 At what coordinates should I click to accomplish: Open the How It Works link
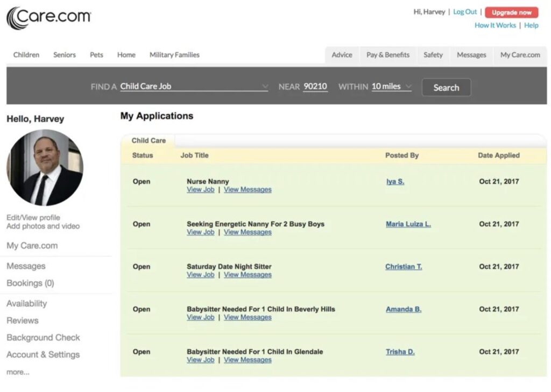[x=495, y=25]
